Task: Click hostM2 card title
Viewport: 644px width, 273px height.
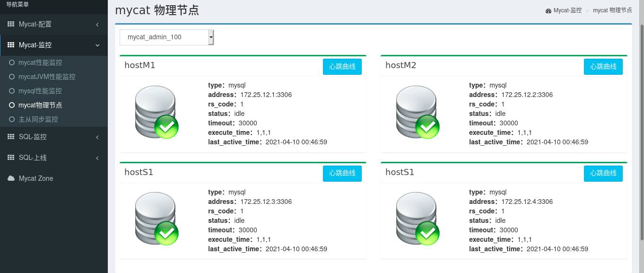Action: coord(401,65)
